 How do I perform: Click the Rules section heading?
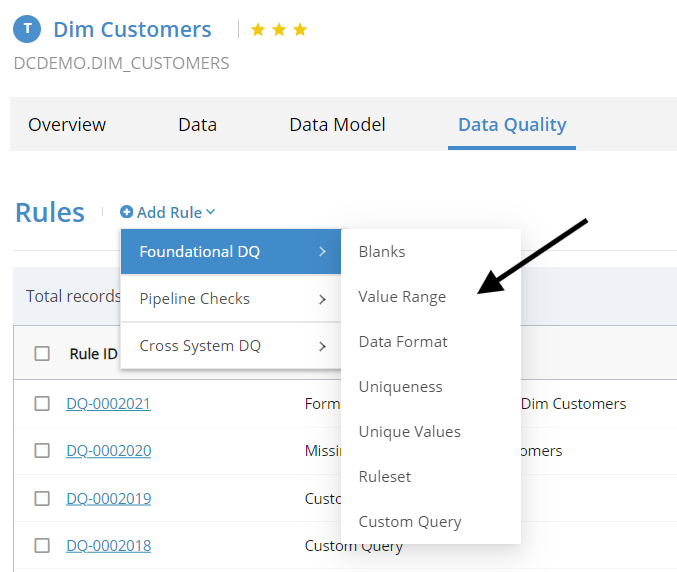point(50,212)
